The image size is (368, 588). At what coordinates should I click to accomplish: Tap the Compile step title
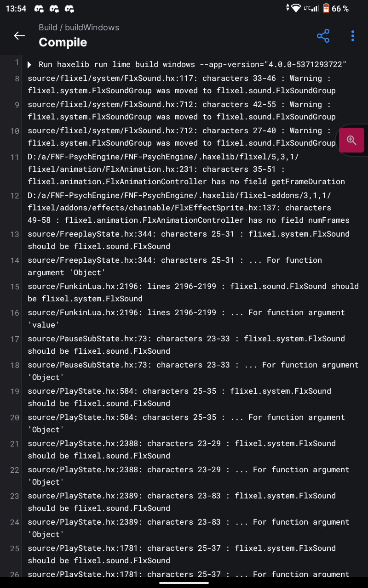coord(63,42)
